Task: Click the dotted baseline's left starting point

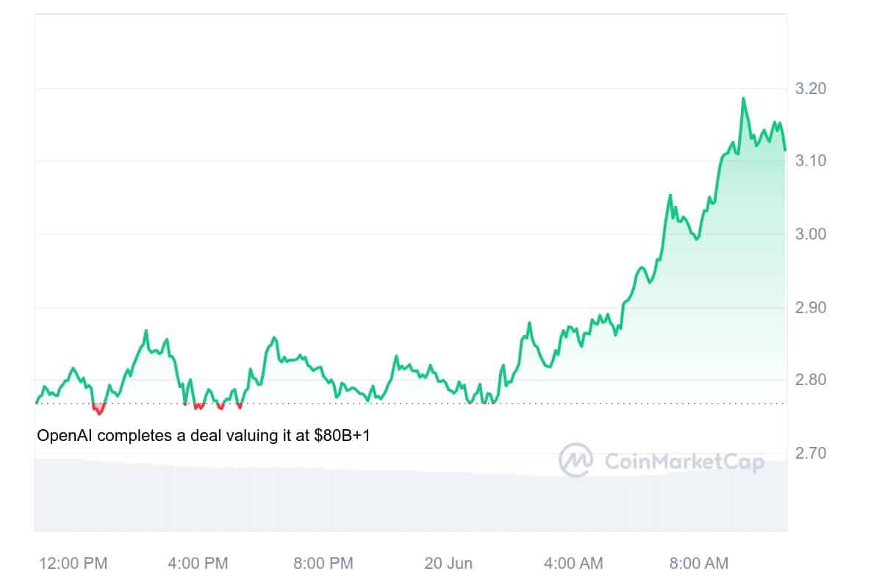Action: point(37,403)
